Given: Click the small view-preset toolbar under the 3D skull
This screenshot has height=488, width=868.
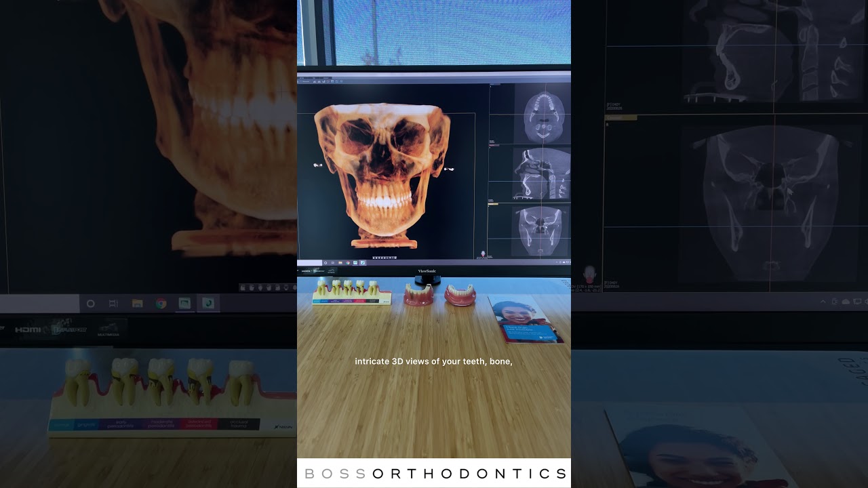Looking at the screenshot, I should click(x=384, y=258).
